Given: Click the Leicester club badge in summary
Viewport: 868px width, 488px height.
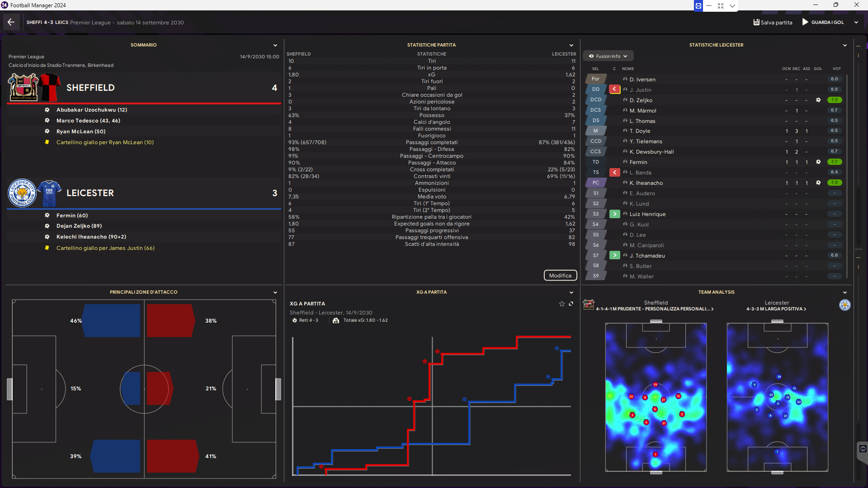Looking at the screenshot, I should tap(22, 193).
